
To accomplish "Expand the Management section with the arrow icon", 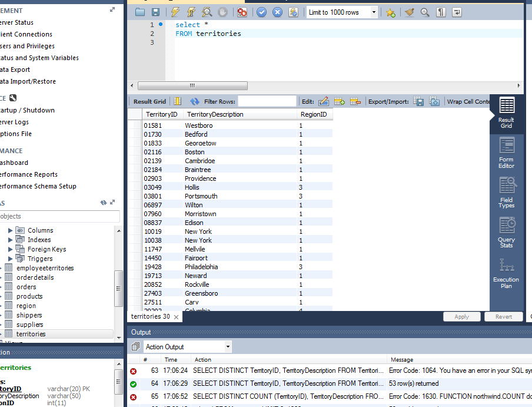I will pos(112,10).
